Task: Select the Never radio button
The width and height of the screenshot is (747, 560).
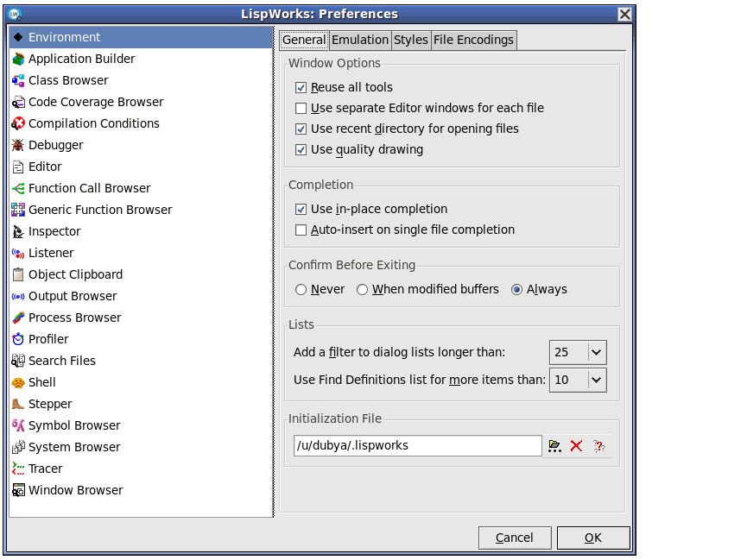Action: (x=301, y=290)
